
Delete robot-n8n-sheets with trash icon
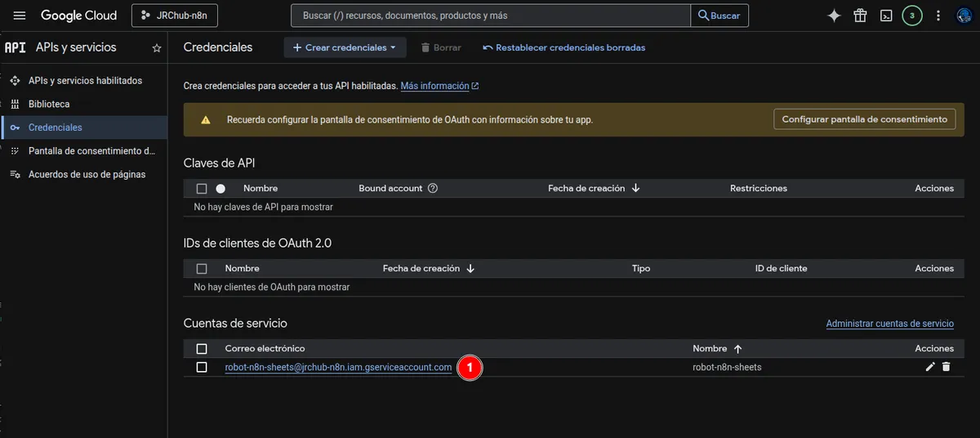(x=947, y=367)
